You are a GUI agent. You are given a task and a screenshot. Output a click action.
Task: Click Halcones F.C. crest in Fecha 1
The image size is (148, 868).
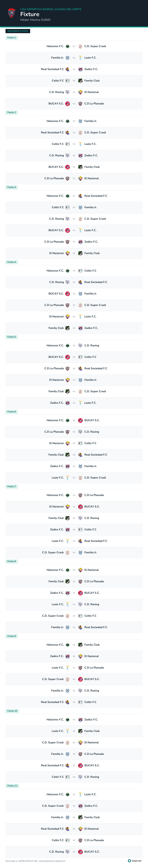(68, 46)
